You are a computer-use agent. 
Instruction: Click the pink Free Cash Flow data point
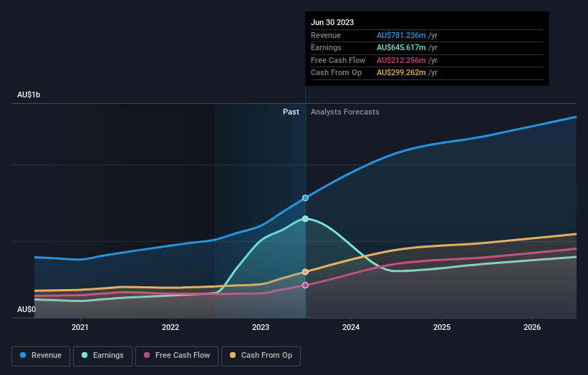click(x=305, y=285)
